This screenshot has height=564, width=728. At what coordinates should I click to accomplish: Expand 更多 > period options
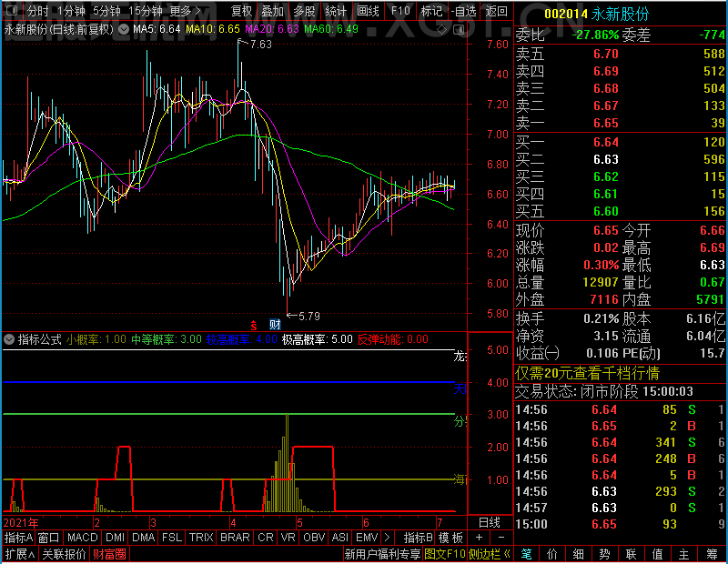[x=186, y=11]
